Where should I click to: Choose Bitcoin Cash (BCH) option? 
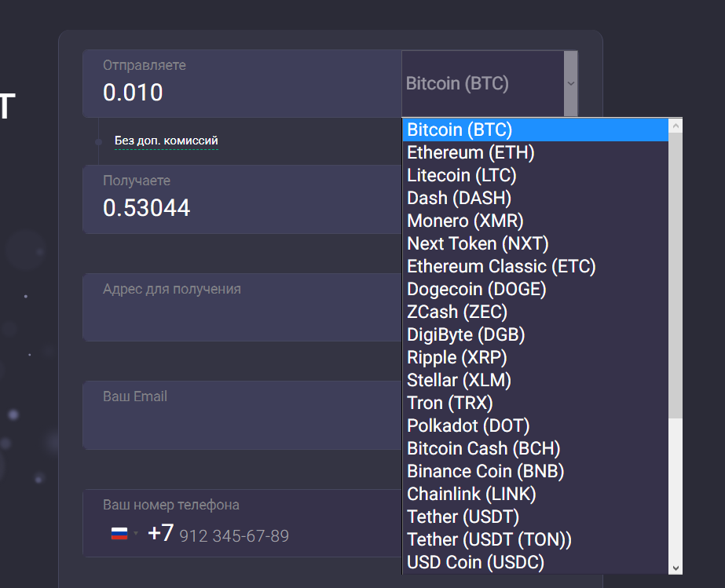536,448
